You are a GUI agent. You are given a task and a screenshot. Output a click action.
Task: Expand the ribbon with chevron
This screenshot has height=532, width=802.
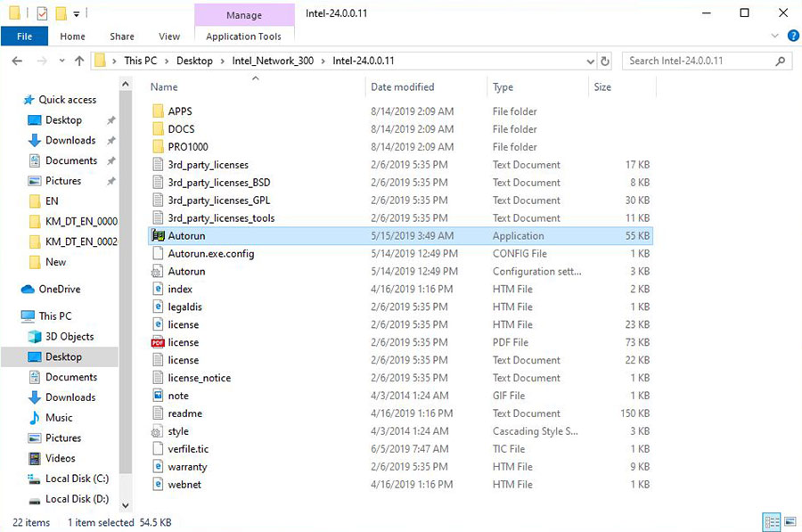tap(775, 36)
